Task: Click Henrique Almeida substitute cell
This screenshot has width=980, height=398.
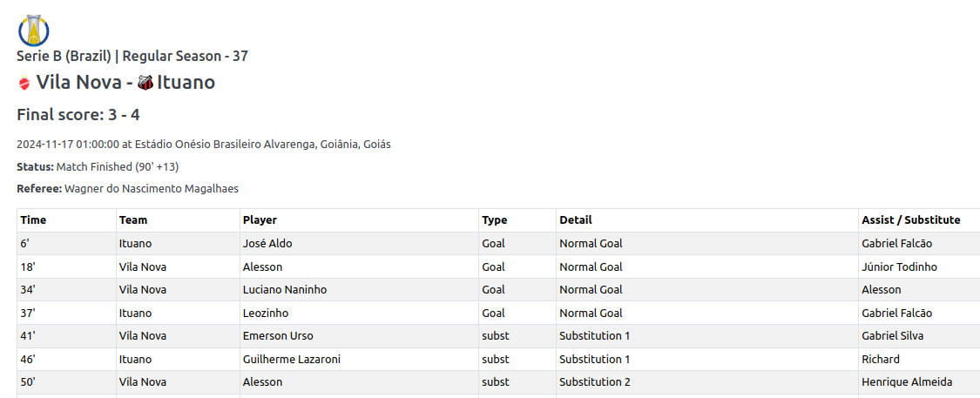Action: pos(906,382)
